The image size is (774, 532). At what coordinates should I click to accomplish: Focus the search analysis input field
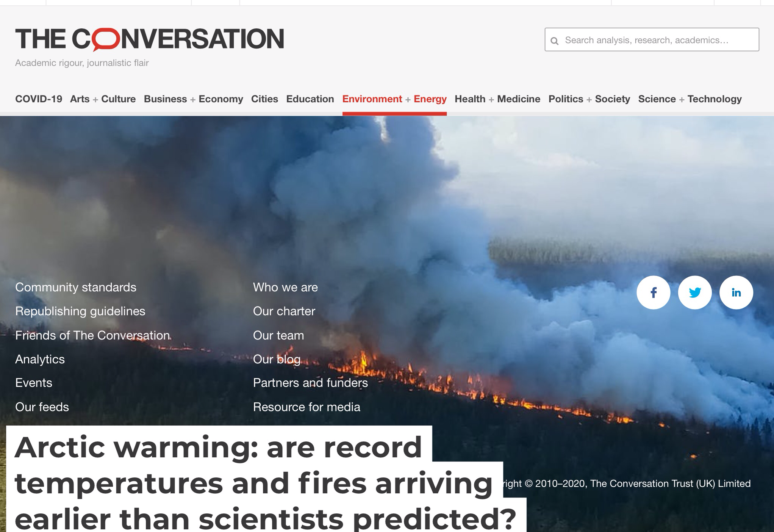pyautogui.click(x=652, y=39)
